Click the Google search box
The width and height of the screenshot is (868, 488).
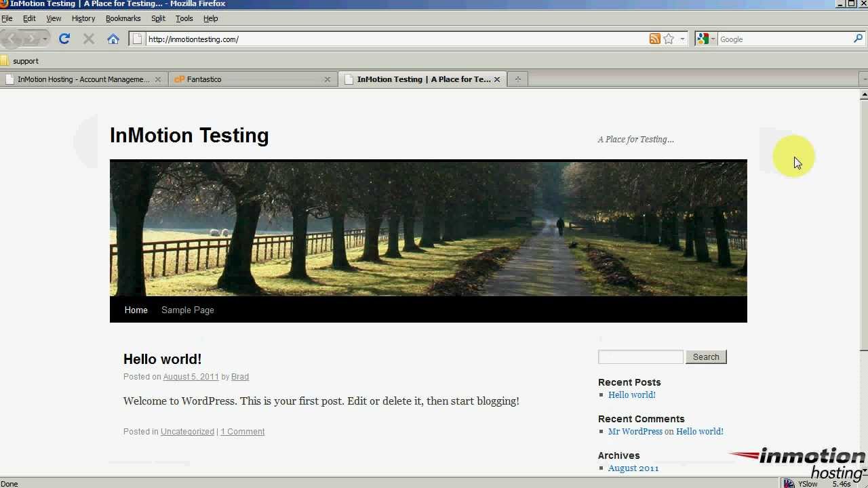(x=785, y=39)
